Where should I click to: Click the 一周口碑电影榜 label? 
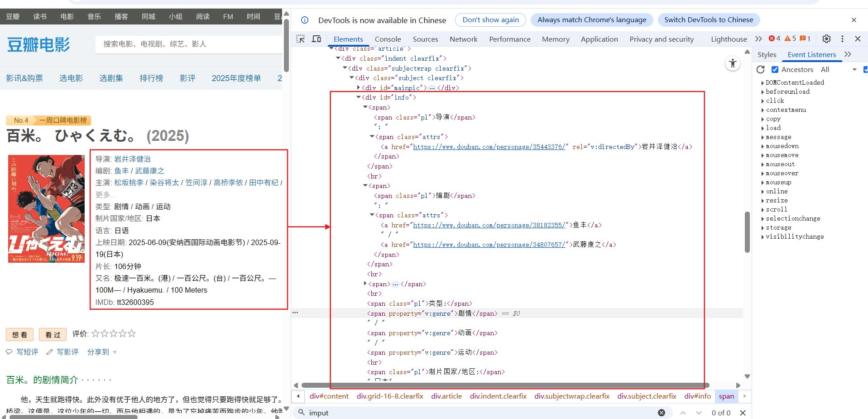(63, 120)
